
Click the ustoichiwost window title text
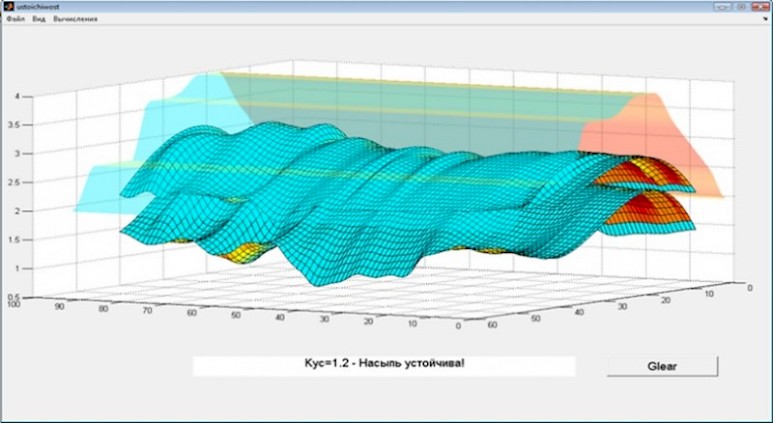pyautogui.click(x=37, y=7)
